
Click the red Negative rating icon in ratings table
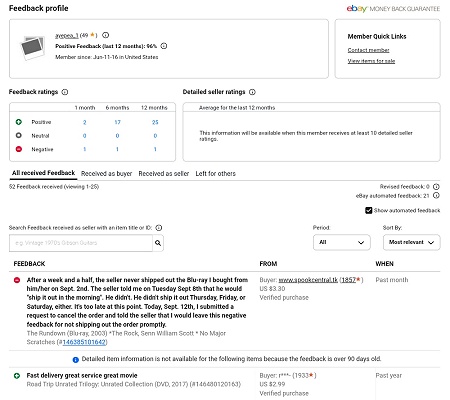[x=19, y=149]
